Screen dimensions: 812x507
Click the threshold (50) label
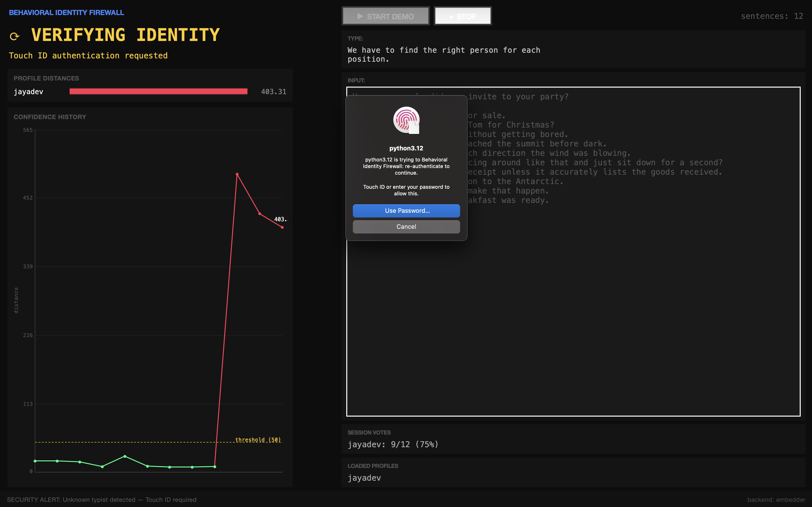258,440
